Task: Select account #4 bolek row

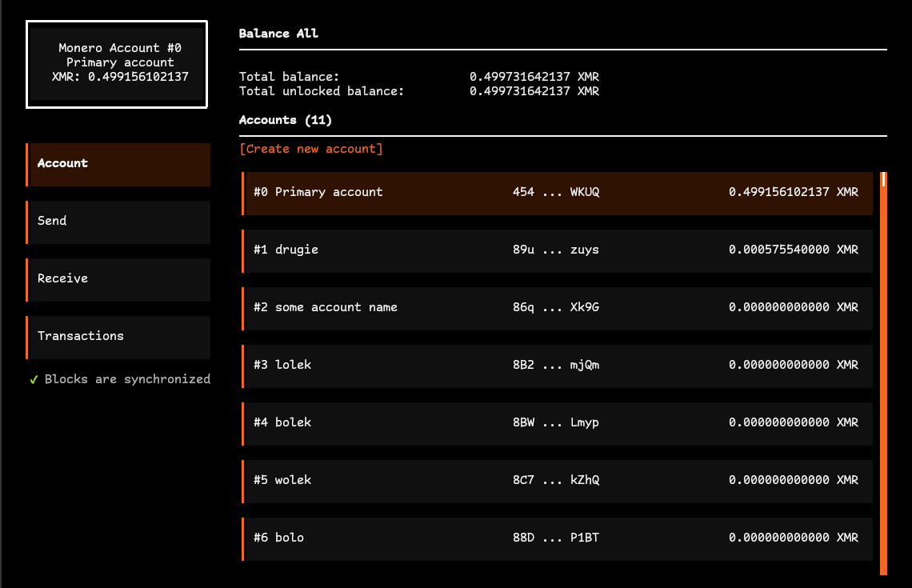Action: [558, 423]
